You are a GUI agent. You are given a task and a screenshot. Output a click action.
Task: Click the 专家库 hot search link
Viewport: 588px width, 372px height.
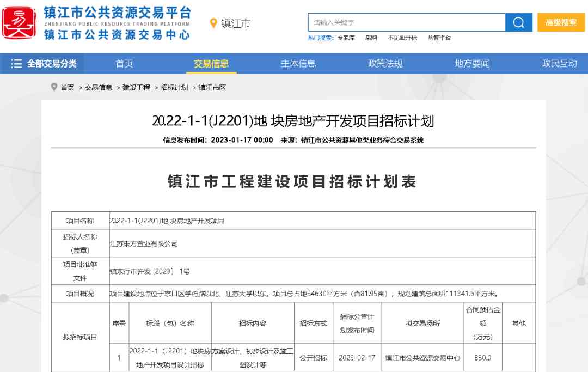coord(346,38)
